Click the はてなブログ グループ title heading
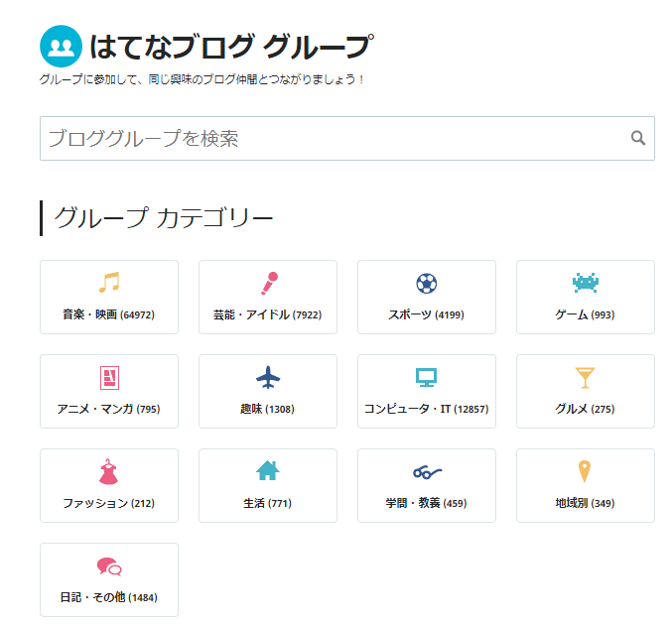672x627 pixels. tap(231, 47)
